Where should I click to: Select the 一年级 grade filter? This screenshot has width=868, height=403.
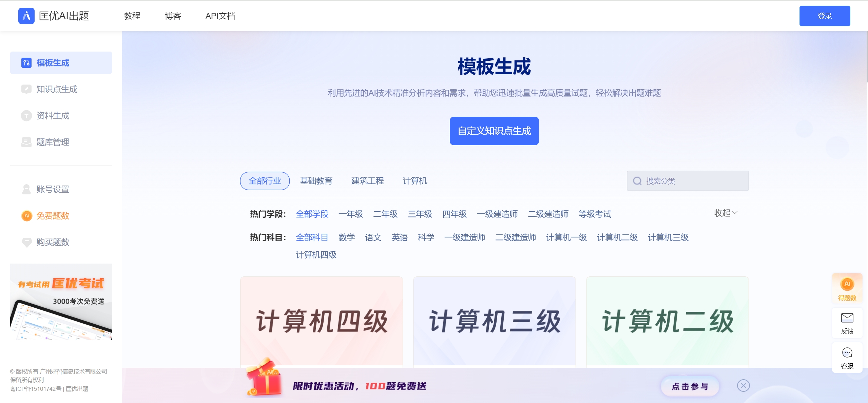[x=351, y=214]
